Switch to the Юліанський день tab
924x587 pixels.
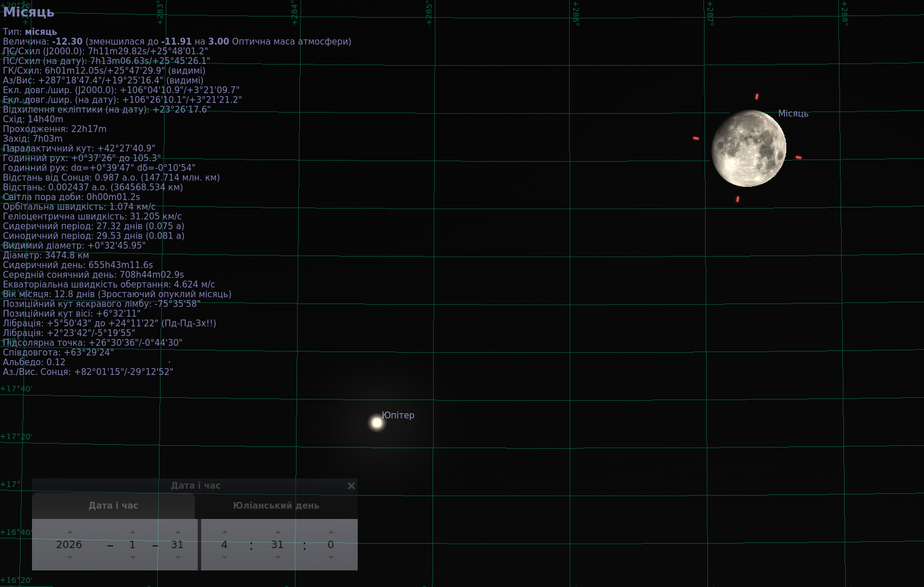pyautogui.click(x=276, y=506)
